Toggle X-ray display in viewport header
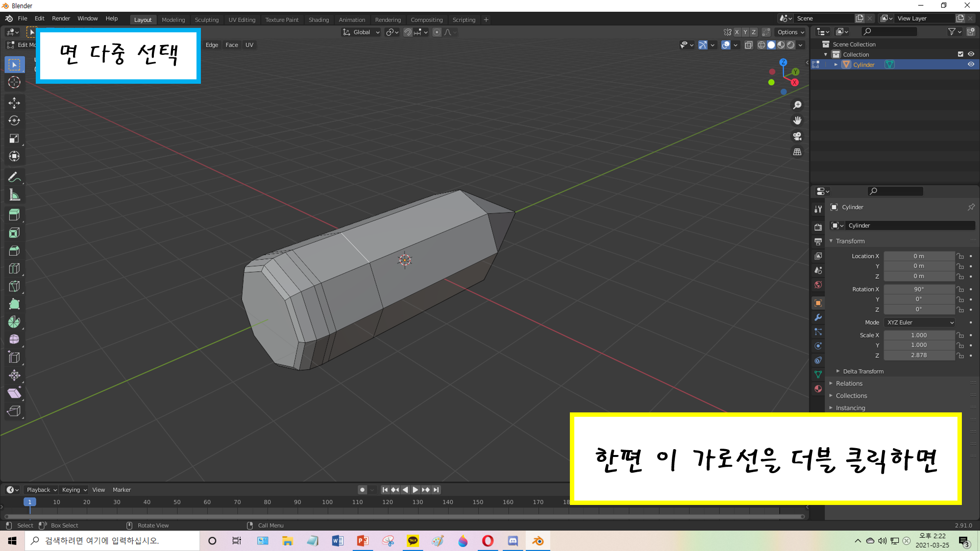Image resolution: width=980 pixels, height=551 pixels. tap(748, 45)
